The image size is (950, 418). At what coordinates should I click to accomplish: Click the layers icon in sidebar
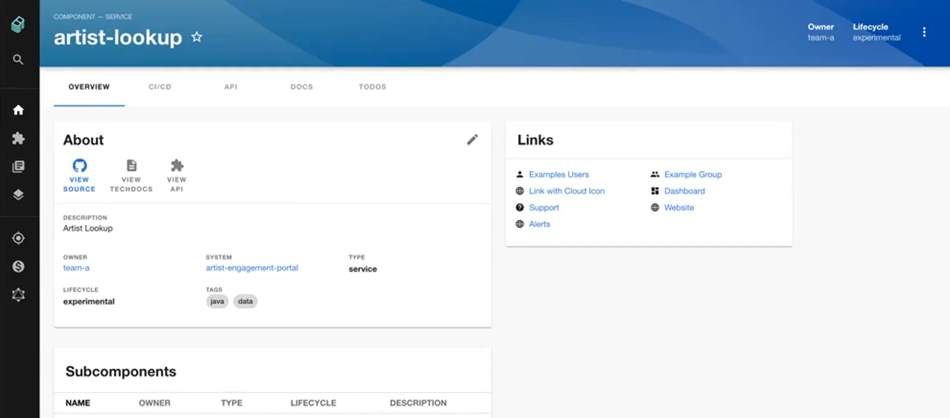coord(18,194)
